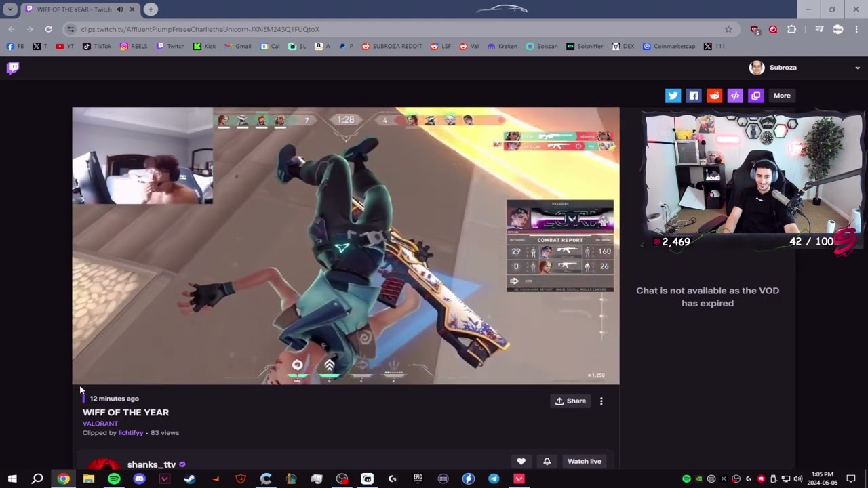Reload the current page
This screenshot has height=488, width=868.
pos(48,29)
